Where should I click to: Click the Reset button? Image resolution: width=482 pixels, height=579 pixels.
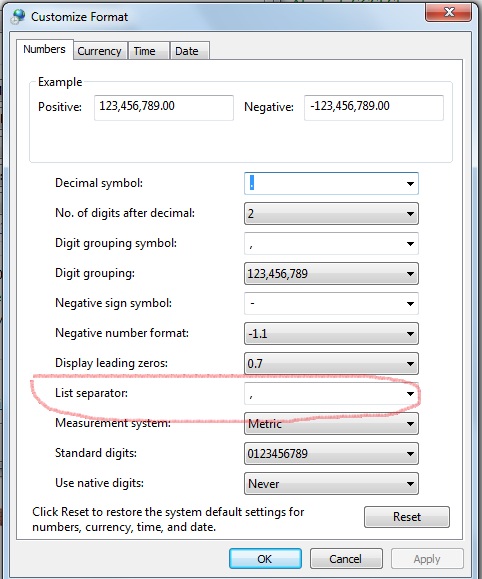[x=407, y=517]
